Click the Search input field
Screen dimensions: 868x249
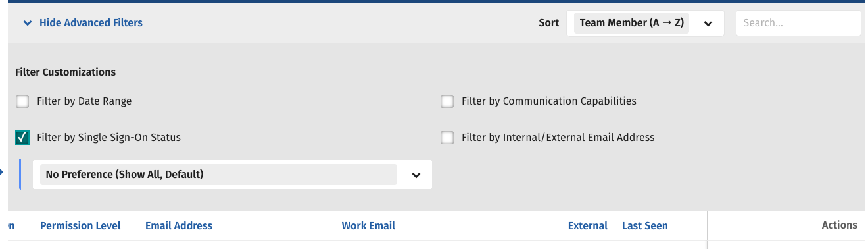(798, 23)
